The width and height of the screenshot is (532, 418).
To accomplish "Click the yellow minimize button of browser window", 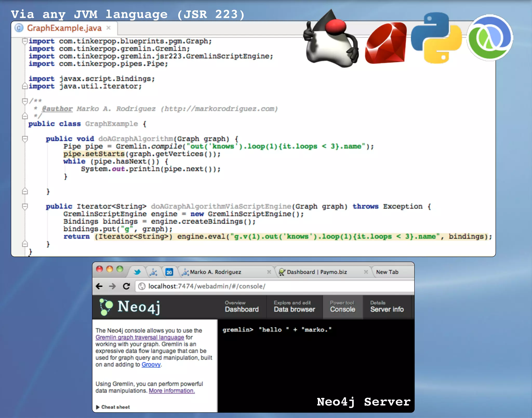I will pos(110,269).
